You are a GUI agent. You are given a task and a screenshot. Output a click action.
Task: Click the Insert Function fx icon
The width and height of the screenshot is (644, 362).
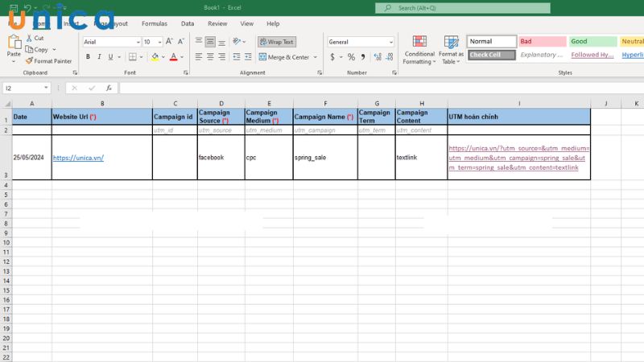pos(109,88)
